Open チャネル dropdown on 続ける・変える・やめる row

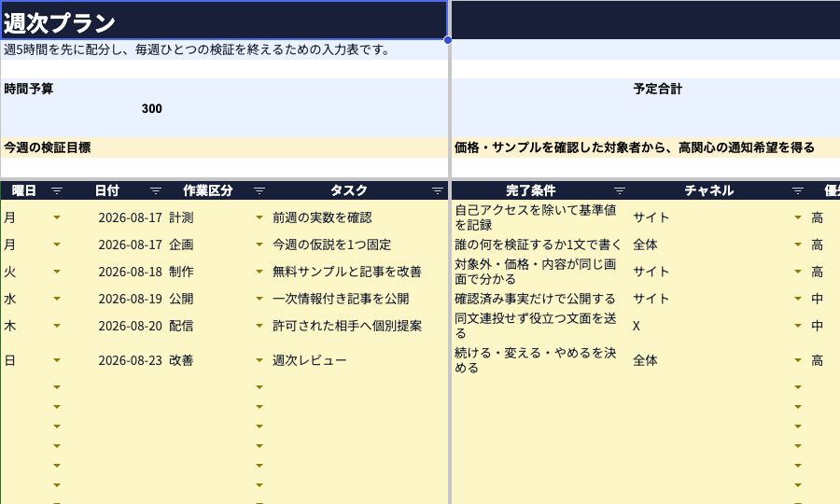click(x=798, y=360)
